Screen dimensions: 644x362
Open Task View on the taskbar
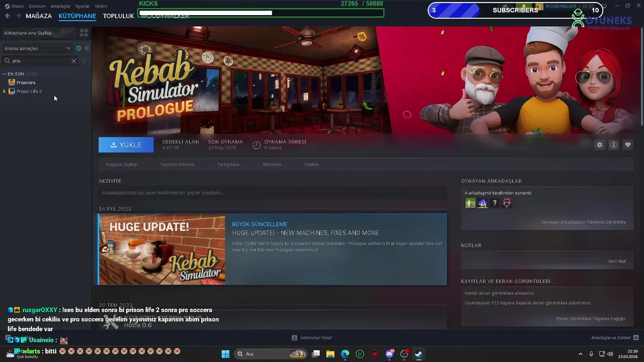316,354
